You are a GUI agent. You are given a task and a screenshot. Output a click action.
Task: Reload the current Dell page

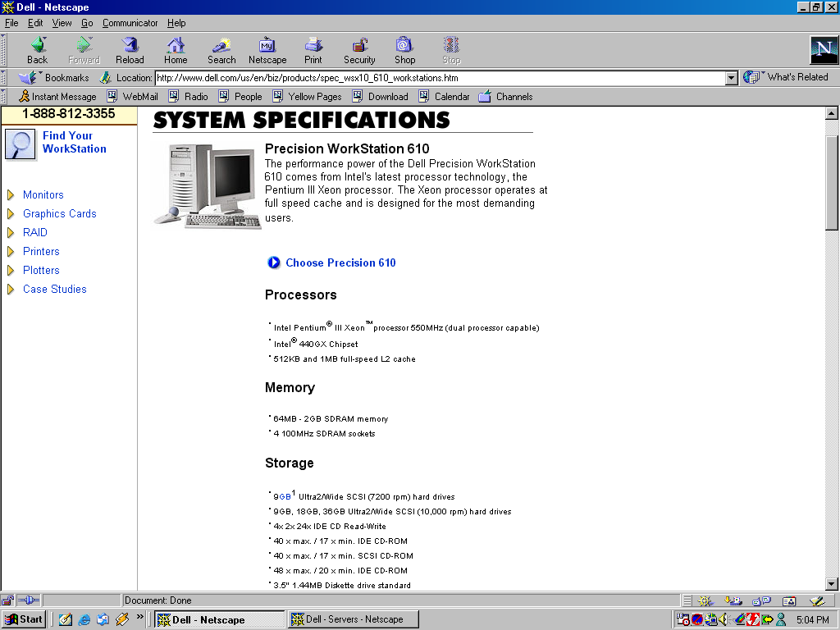pyautogui.click(x=130, y=50)
